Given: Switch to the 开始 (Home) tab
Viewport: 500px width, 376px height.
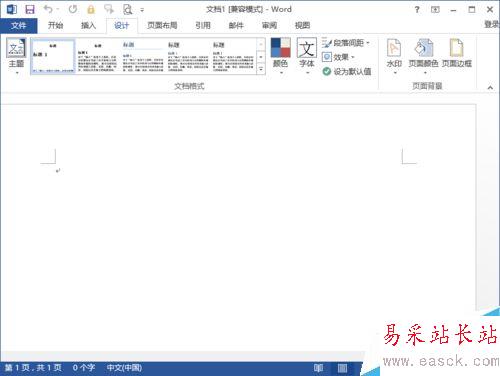Looking at the screenshot, I should click(55, 25).
